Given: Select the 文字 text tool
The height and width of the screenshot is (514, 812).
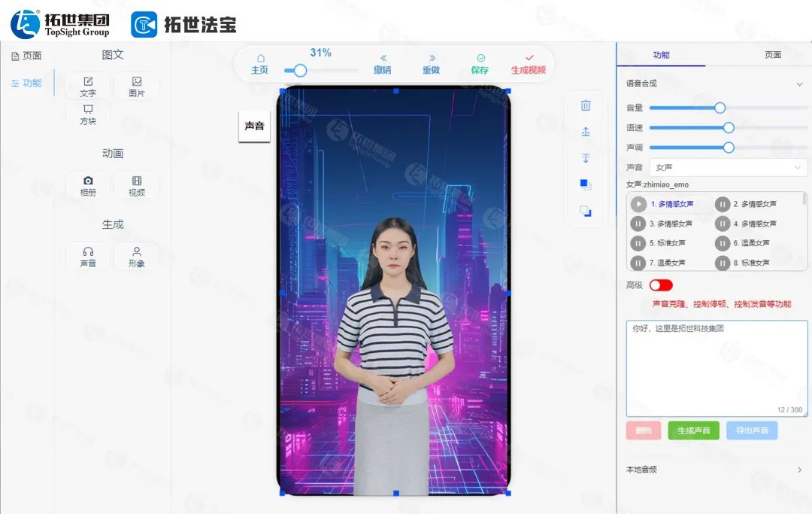Looking at the screenshot, I should tap(88, 87).
